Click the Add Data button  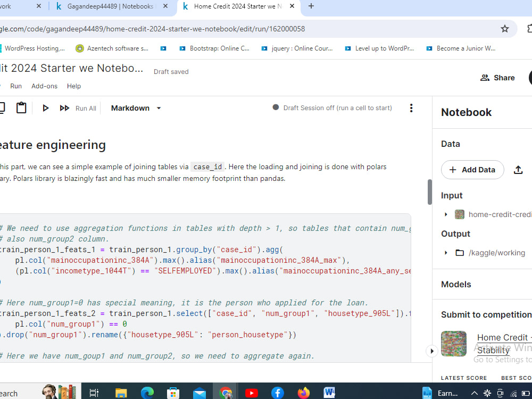tap(472, 170)
